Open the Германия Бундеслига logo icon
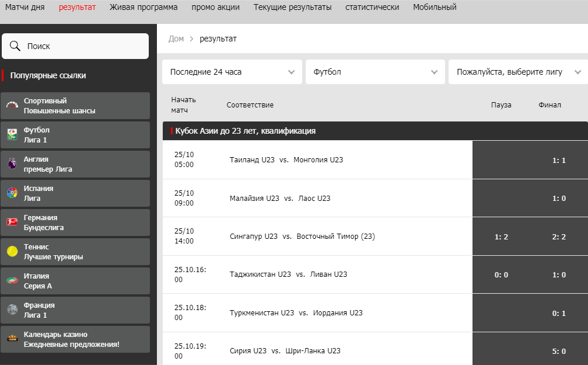This screenshot has width=588, height=365. (12, 223)
